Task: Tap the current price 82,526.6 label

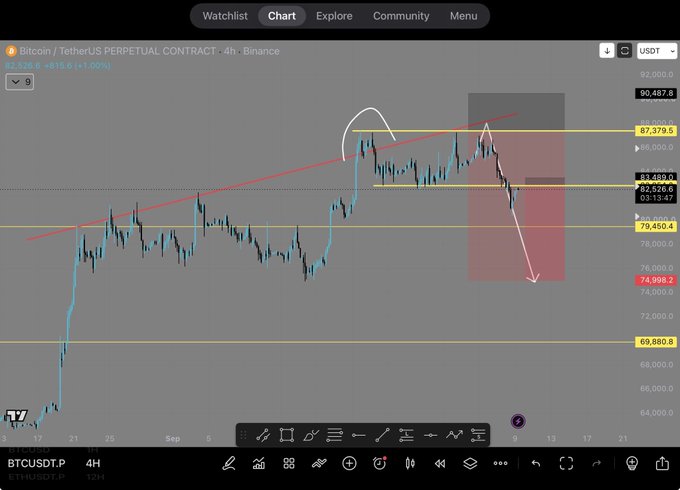Action: coord(656,189)
